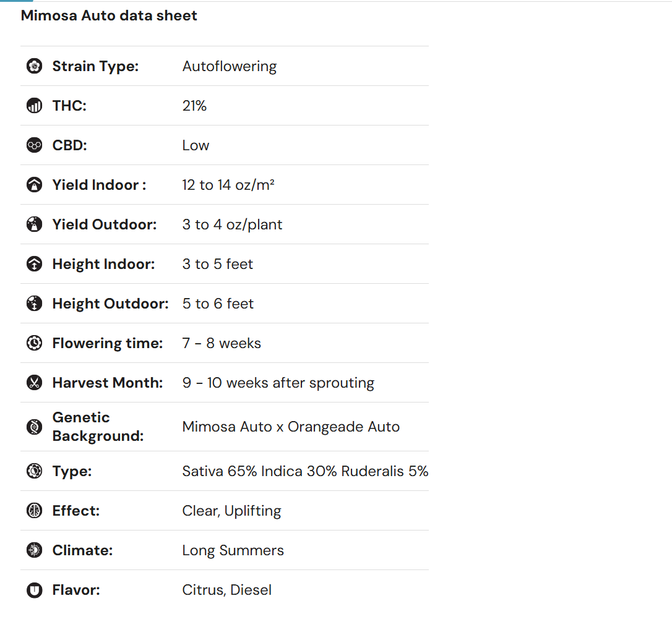Image resolution: width=672 pixels, height=635 pixels.
Task: Click the Mimosa Auto data sheet heading
Action: pos(109,16)
